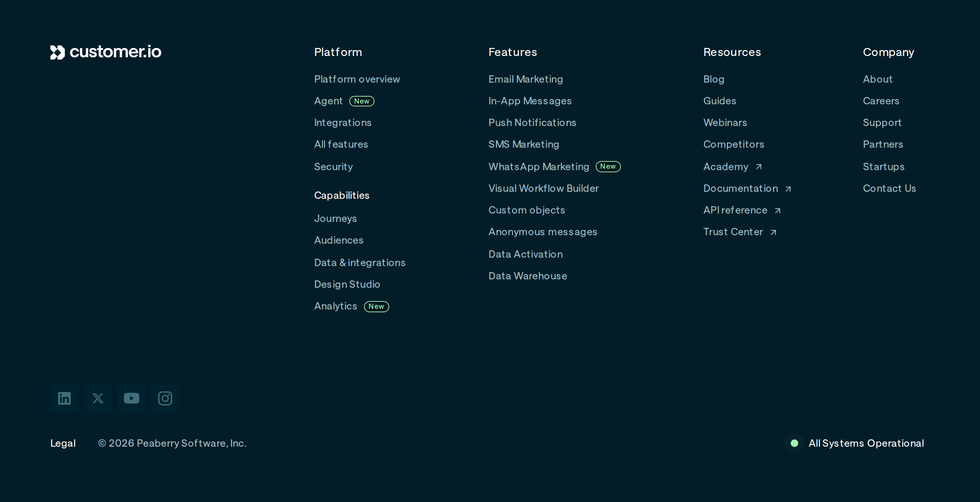Open the Analytics link

coord(336,306)
